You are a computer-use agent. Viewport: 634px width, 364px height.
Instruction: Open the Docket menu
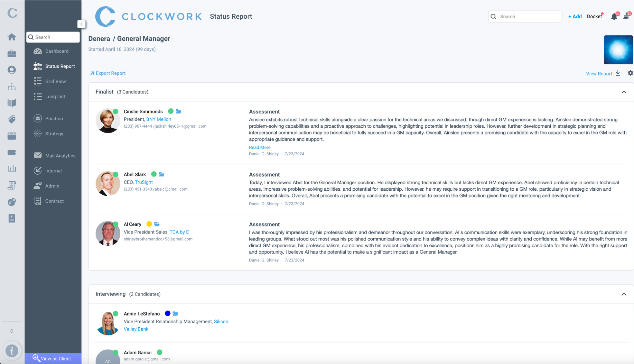click(x=595, y=16)
